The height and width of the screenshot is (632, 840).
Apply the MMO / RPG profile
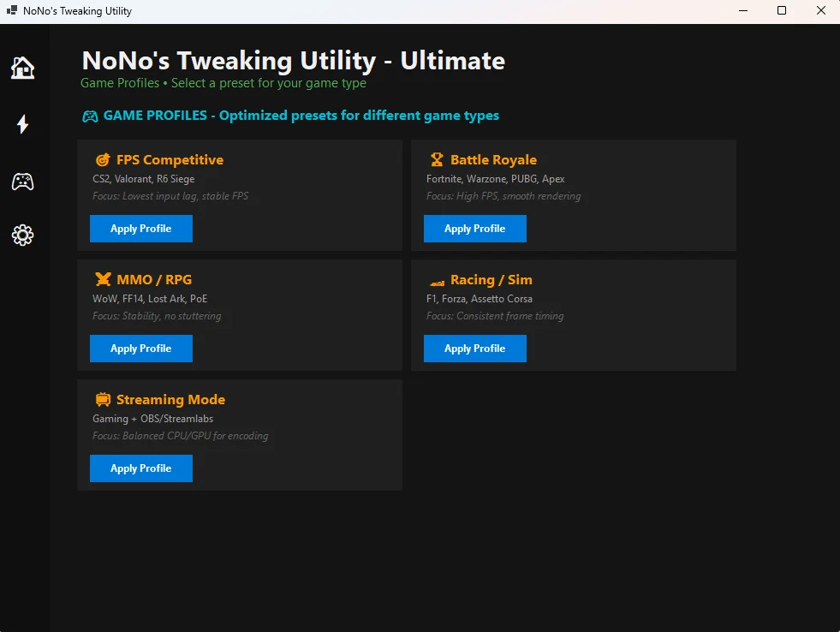click(140, 349)
